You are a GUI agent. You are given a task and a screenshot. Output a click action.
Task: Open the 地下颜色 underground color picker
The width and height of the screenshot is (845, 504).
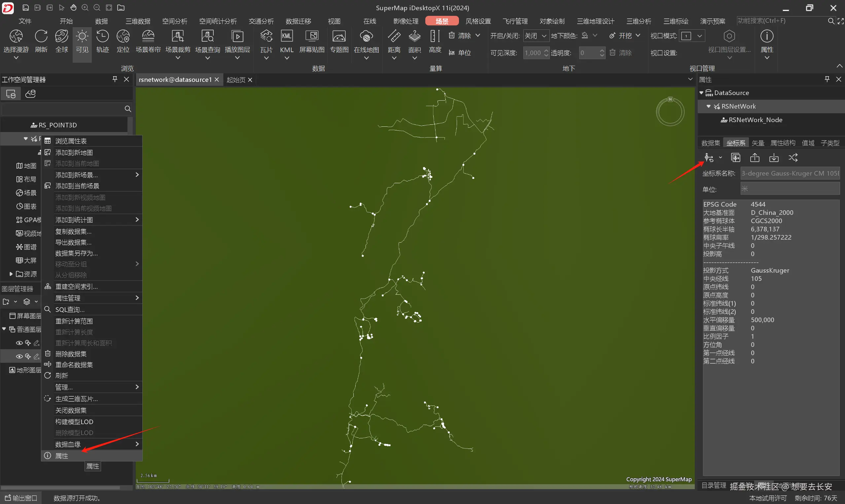[589, 35]
